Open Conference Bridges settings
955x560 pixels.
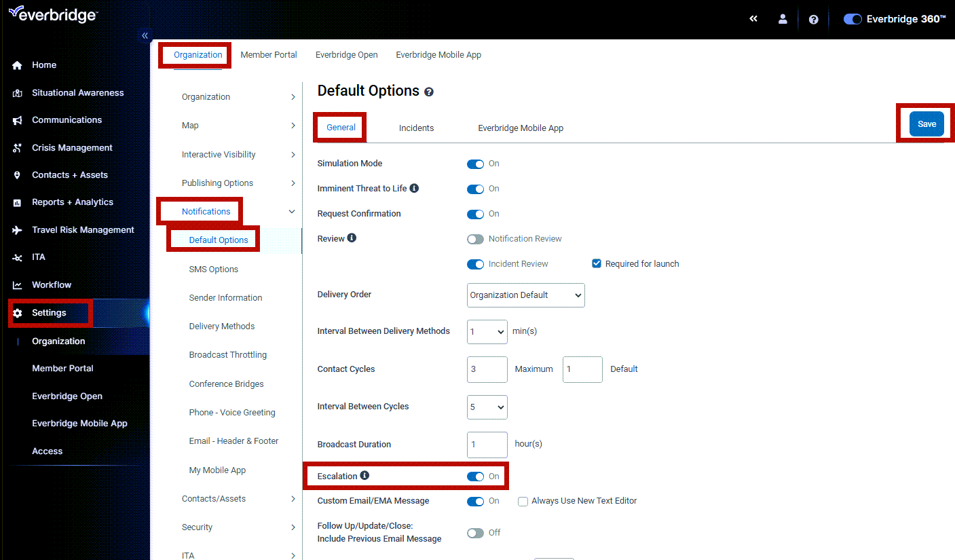tap(226, 384)
